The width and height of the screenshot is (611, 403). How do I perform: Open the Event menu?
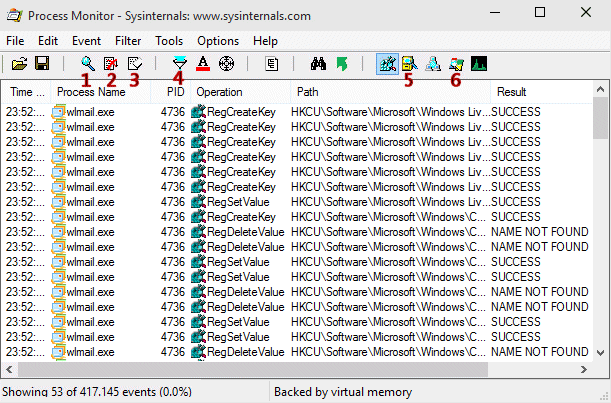click(x=86, y=41)
